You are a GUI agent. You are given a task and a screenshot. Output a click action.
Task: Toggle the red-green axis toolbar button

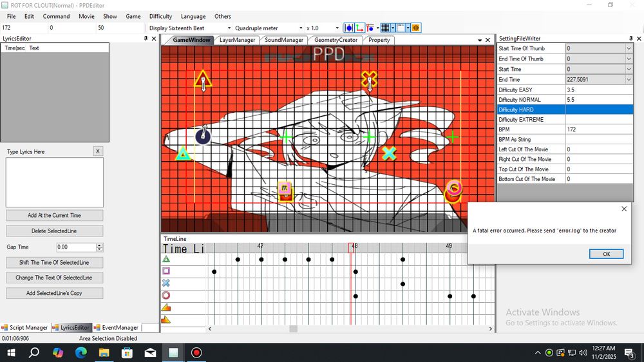tap(359, 28)
